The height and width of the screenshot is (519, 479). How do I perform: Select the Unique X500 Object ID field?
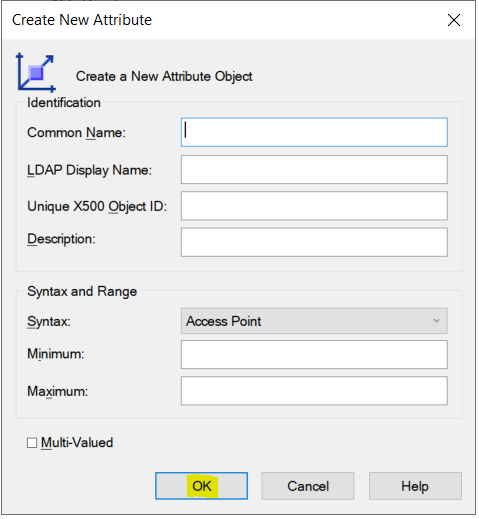pos(314,206)
